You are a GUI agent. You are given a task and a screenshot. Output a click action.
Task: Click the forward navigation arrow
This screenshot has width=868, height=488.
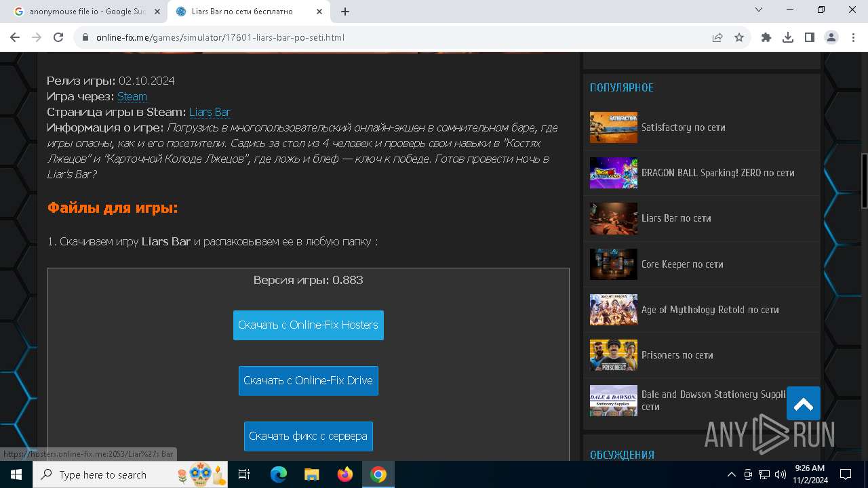(x=37, y=37)
